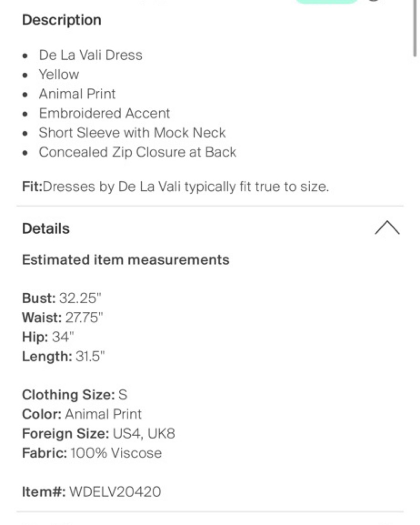Viewport: 420px width, 525px height.
Task: Tap the Length 31.5" measurement line
Action: click(63, 356)
